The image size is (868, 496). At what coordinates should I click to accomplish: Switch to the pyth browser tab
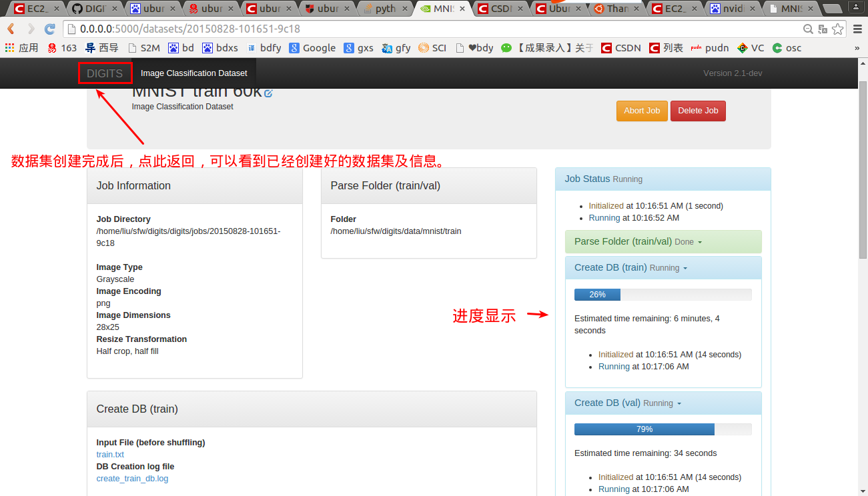click(386, 9)
